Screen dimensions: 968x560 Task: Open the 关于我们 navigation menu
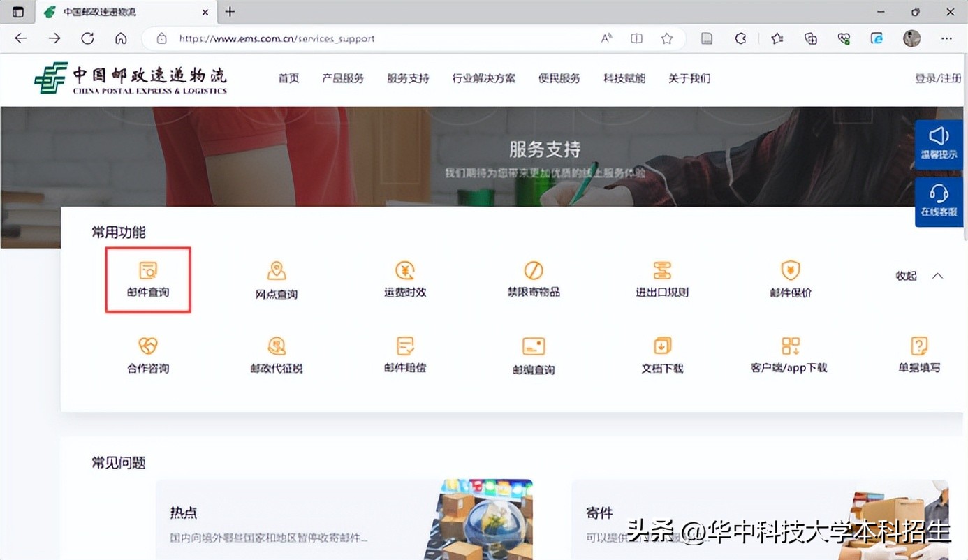pos(689,78)
